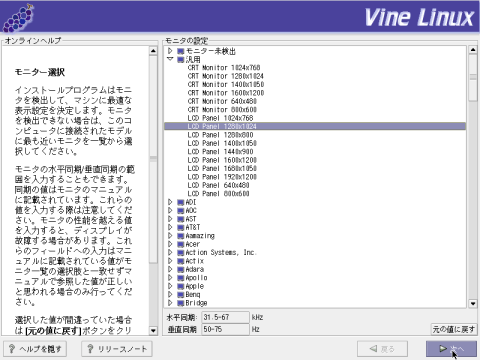
Task: Open リリースノート release notes button
Action: click(x=117, y=349)
